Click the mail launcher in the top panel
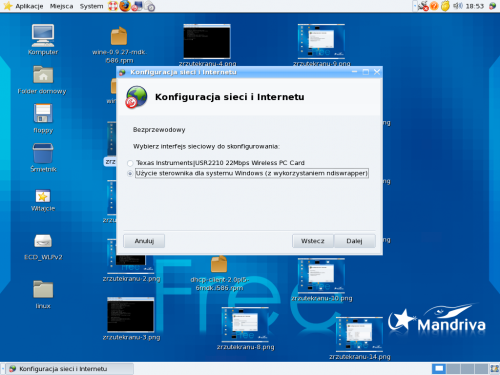500x375 pixels. (x=137, y=6)
